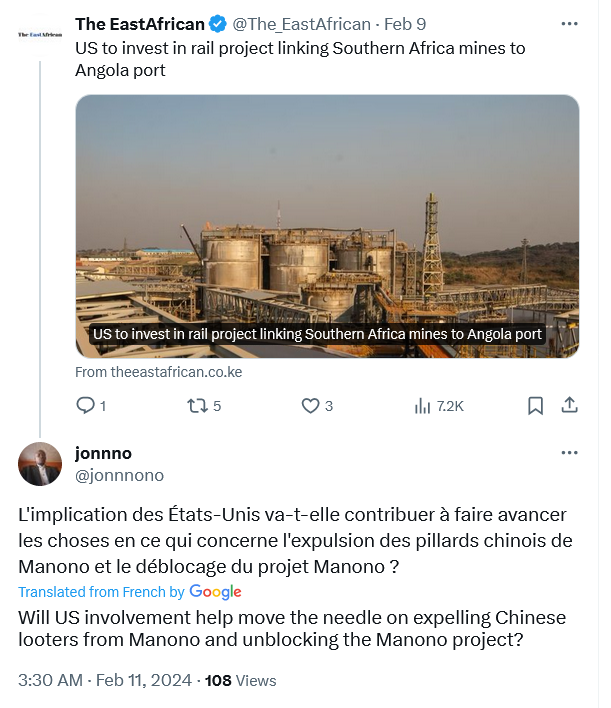611x708 pixels.
Task: Expand more options menu on jonnno's tweet
Action: point(569,453)
